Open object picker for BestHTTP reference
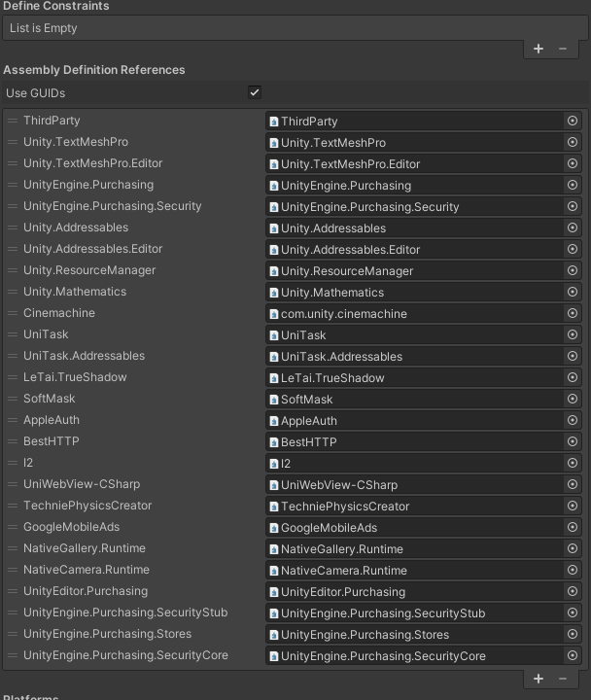Image resolution: width=591 pixels, height=700 pixels. pos(573,441)
